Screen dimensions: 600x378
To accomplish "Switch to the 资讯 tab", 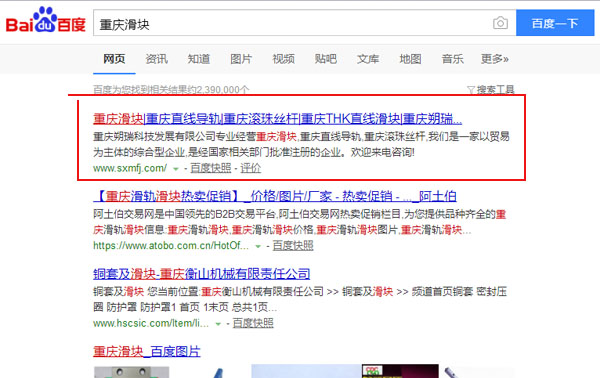I will click(x=157, y=59).
